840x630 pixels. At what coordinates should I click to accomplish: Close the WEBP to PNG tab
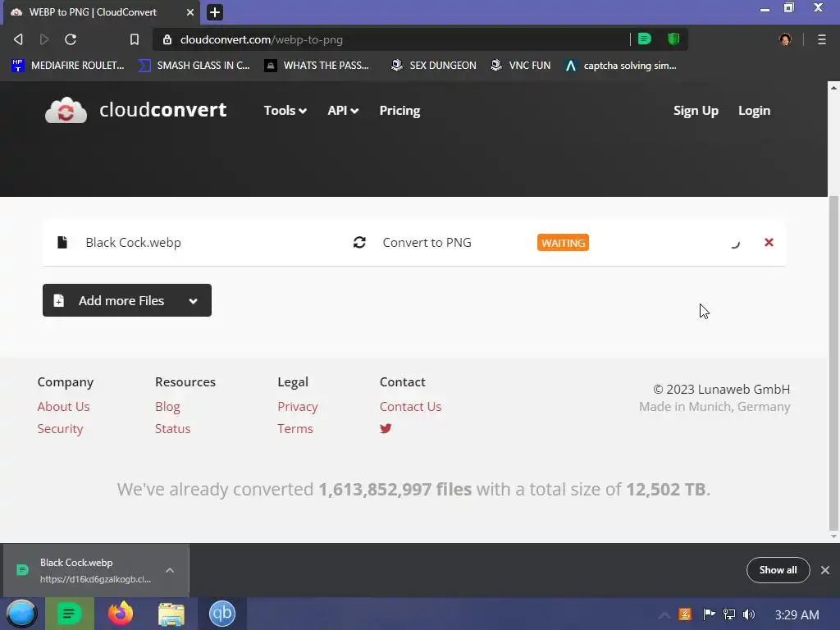[x=190, y=12]
